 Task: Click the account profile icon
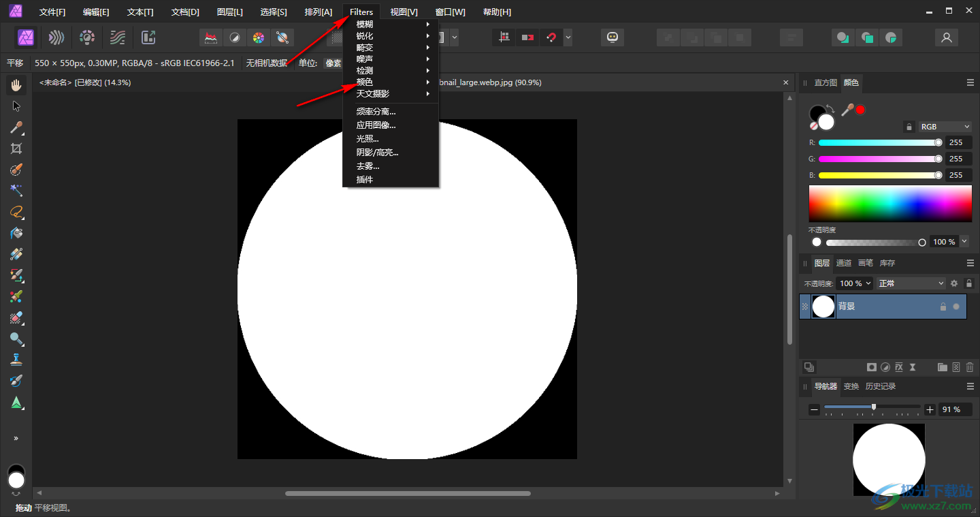pyautogui.click(x=946, y=37)
